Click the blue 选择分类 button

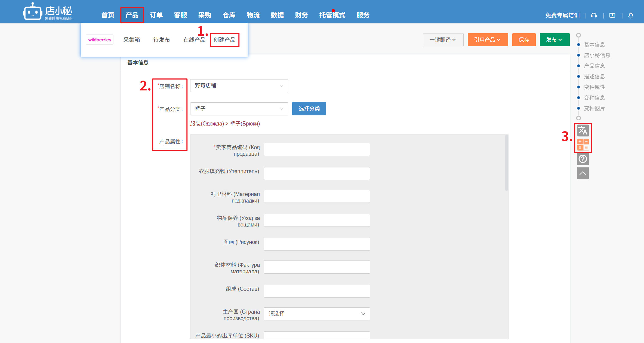[x=309, y=109]
